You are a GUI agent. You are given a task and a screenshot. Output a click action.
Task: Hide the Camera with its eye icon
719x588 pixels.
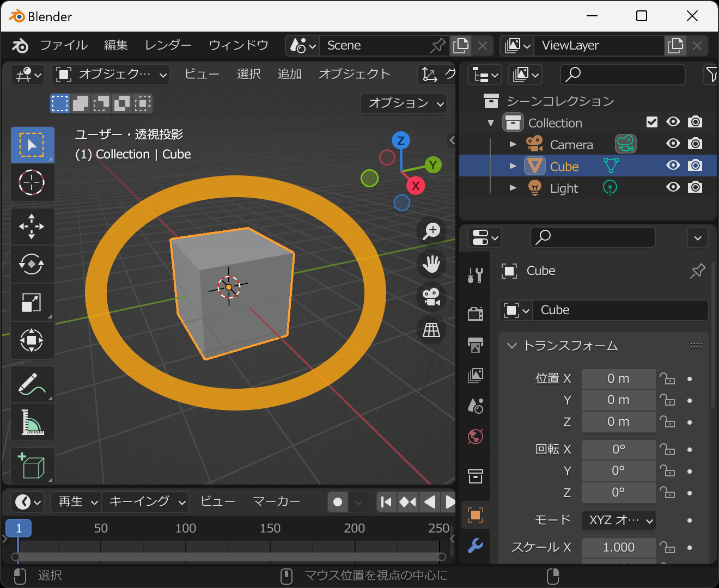[673, 144]
